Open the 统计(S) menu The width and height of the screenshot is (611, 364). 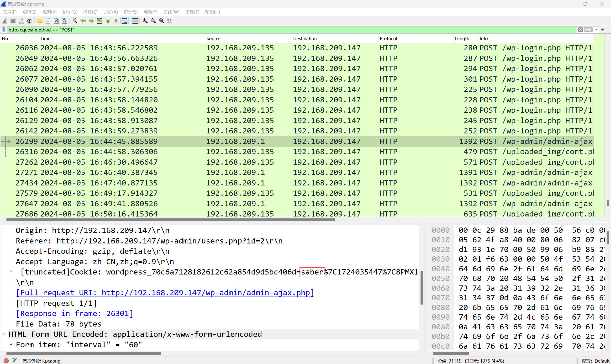[131, 12]
